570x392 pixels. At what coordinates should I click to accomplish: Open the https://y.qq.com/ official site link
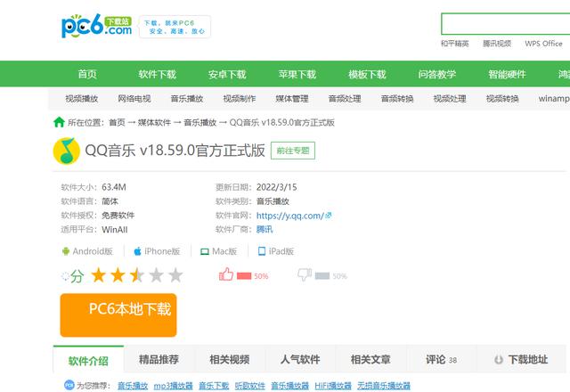tap(289, 216)
